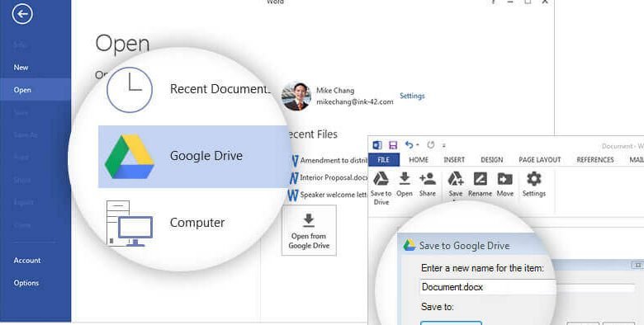Click the Redo icon in quick access toolbar

(430, 145)
